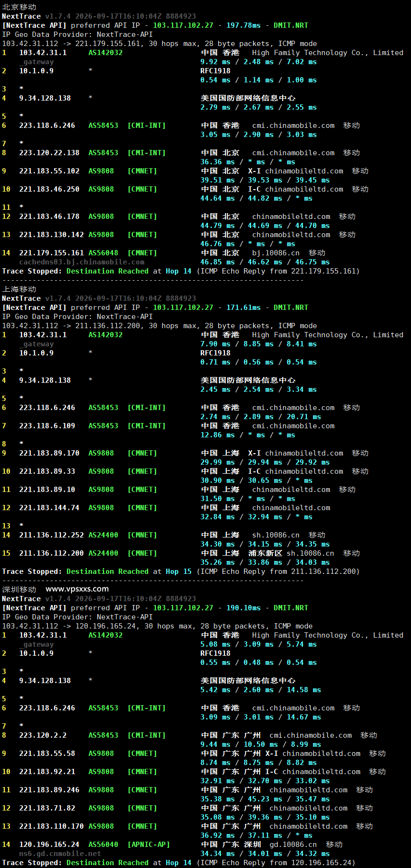Click hostname ns6.gd.cnmobile.net
The image size is (411, 868).
(60, 854)
